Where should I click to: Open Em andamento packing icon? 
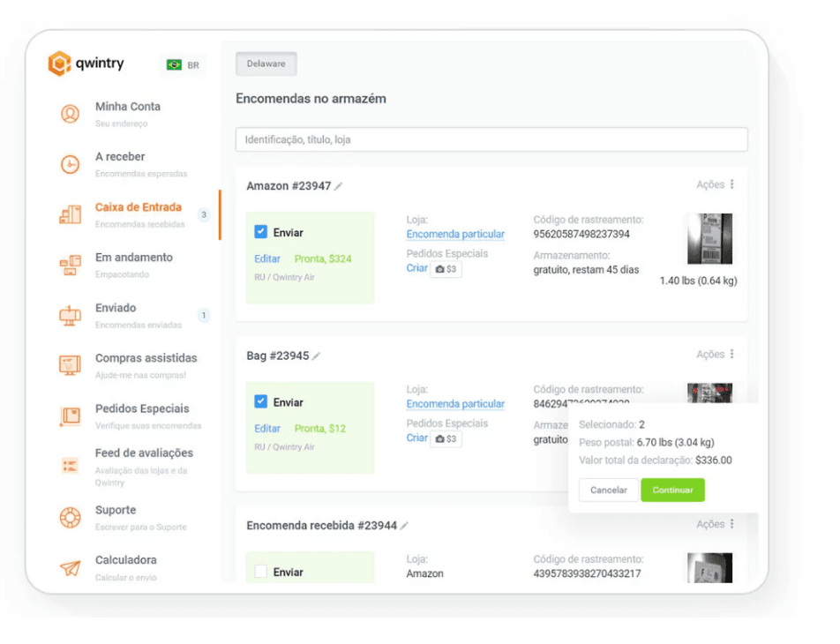coord(70,265)
